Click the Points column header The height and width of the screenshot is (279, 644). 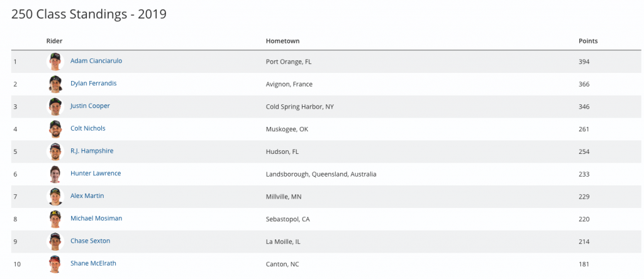[x=588, y=41]
